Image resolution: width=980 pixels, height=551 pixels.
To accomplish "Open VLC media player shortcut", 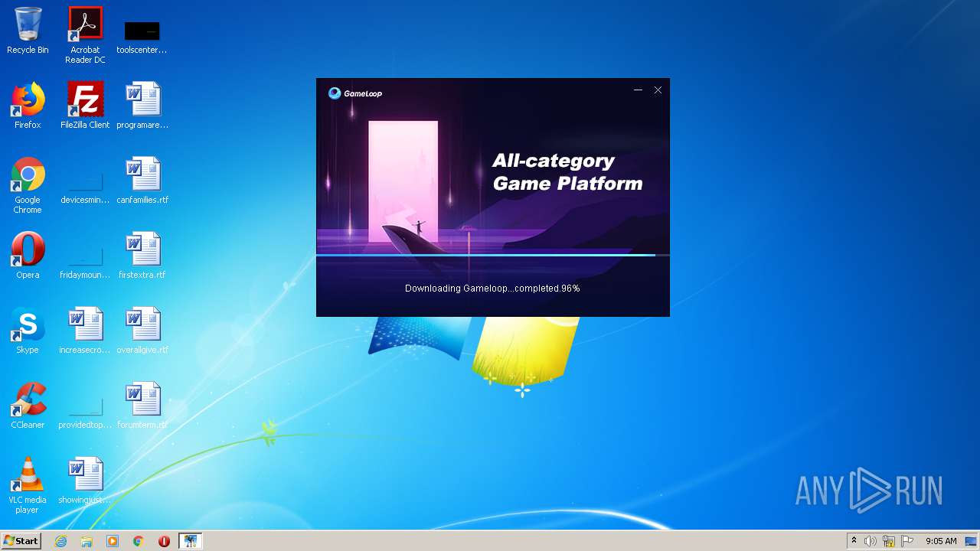I will click(28, 485).
